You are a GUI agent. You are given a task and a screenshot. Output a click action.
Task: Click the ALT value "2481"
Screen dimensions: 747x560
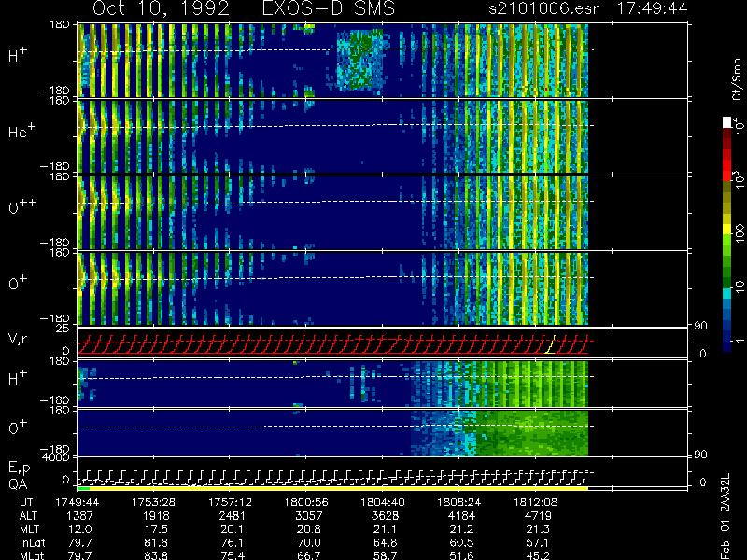pyautogui.click(x=232, y=516)
